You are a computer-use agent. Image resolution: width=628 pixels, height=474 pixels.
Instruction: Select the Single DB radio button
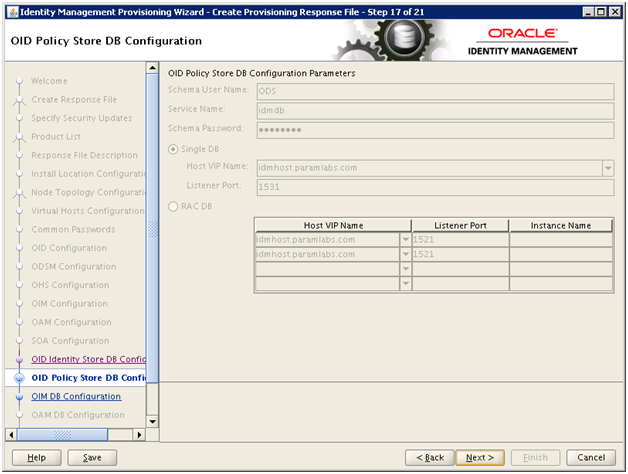coord(173,149)
